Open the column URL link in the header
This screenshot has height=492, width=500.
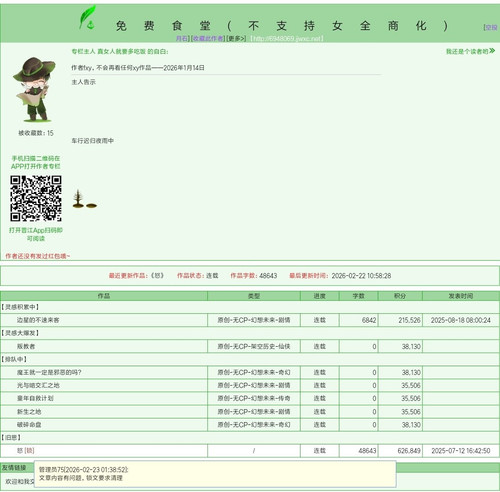tap(287, 39)
